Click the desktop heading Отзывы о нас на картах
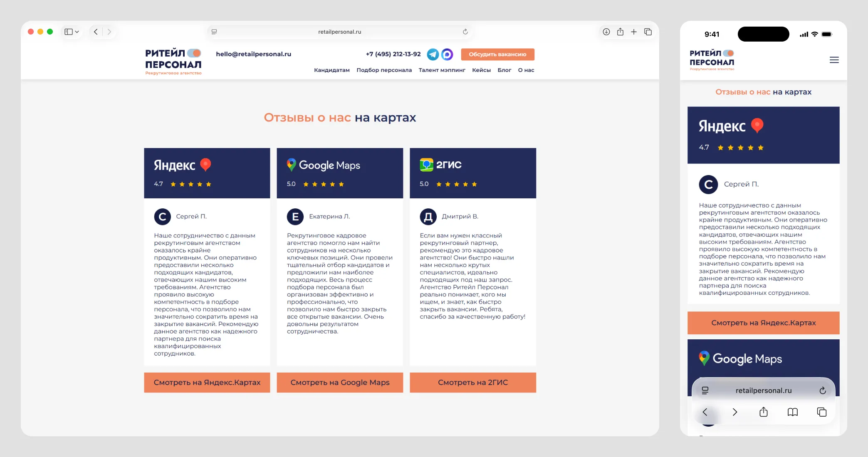This screenshot has height=457, width=868. click(340, 118)
